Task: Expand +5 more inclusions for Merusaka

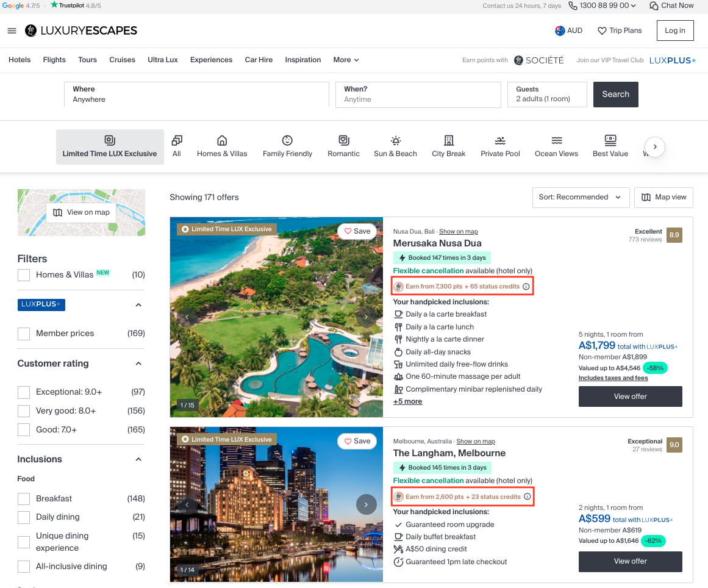Action: click(407, 401)
